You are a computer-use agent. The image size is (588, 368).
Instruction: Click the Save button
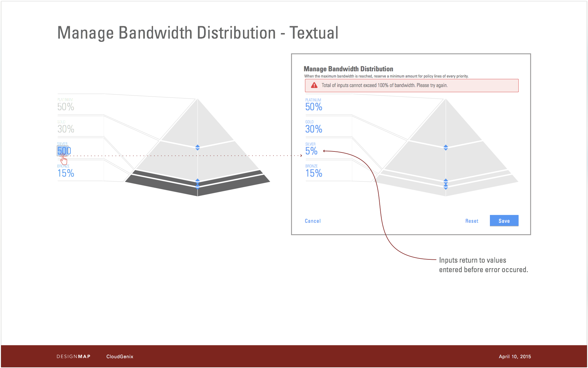pos(504,221)
